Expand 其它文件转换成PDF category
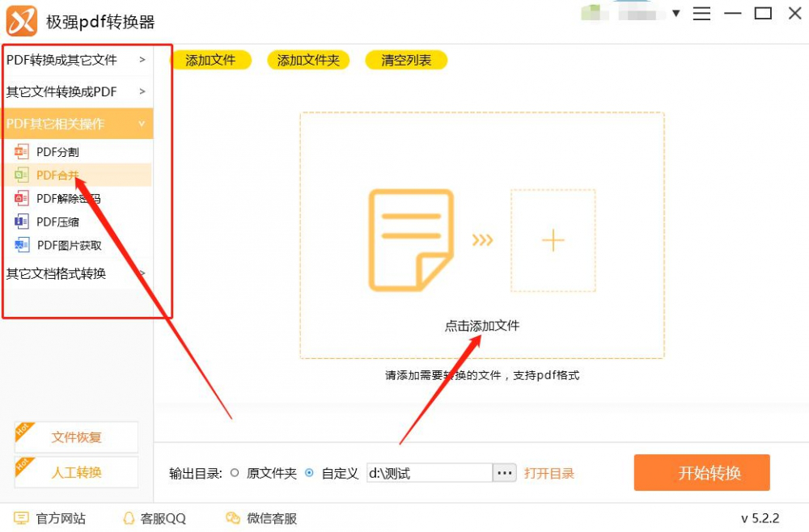The image size is (809, 532). coord(77,91)
